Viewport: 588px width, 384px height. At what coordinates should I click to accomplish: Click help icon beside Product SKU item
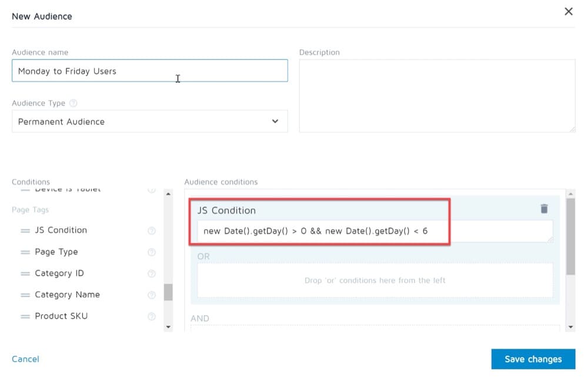click(152, 316)
